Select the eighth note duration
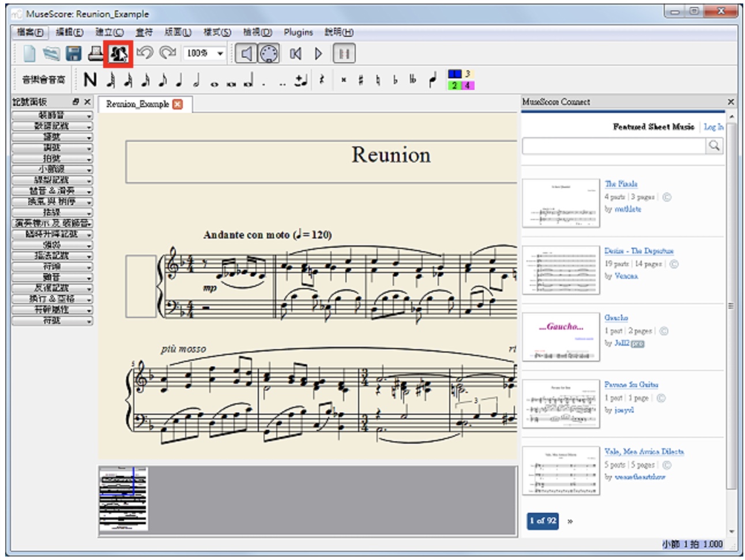 (x=163, y=80)
